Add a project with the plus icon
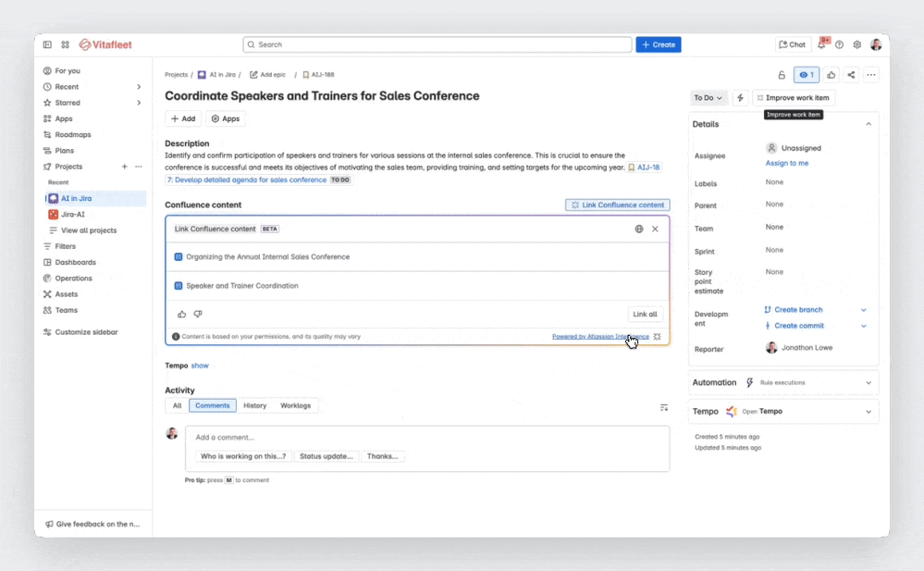 click(x=124, y=167)
